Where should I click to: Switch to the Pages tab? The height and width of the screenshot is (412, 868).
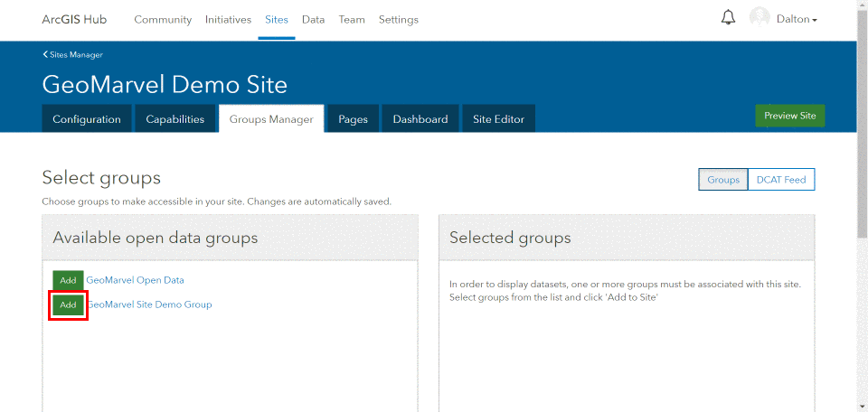pos(354,119)
